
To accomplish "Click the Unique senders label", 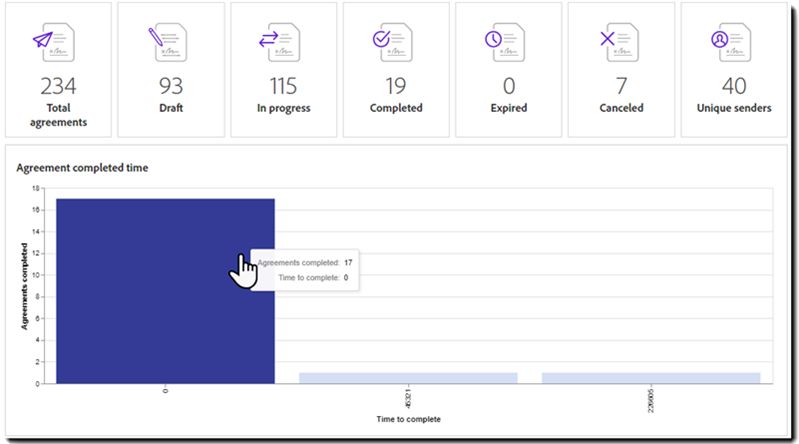I will (734, 108).
